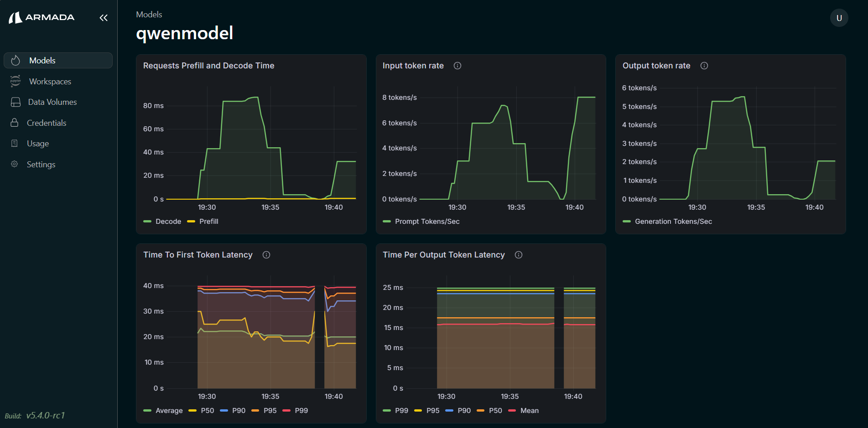The height and width of the screenshot is (428, 868).
Task: Click the qwenmodel page heading
Action: click(x=185, y=33)
